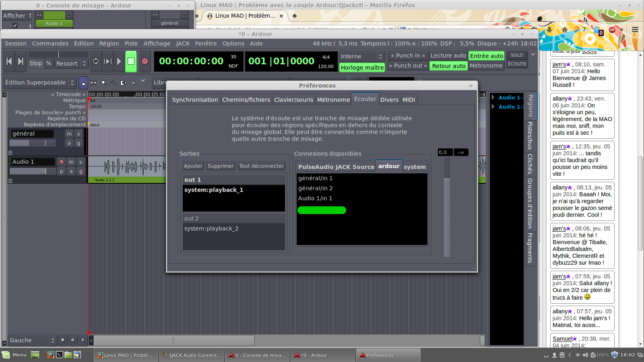The image size is (644, 362).
Task: Start playback with the play button
Action: click(x=119, y=61)
